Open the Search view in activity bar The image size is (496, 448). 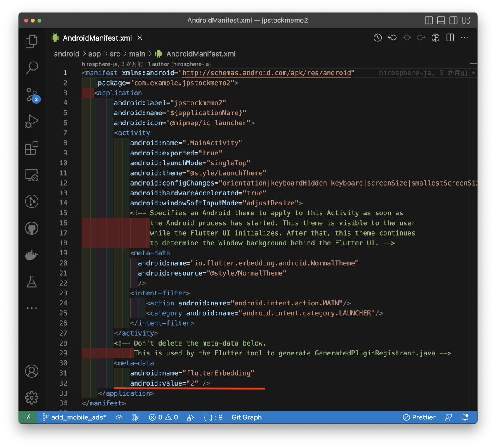[x=32, y=68]
